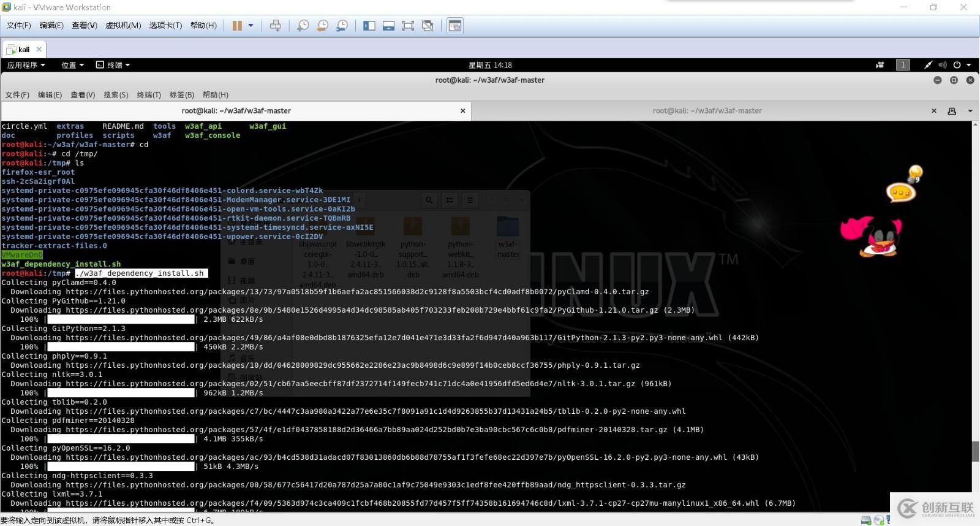Click the yellow chat bubble notification icon
This screenshot has height=526, width=980.
click(x=900, y=193)
